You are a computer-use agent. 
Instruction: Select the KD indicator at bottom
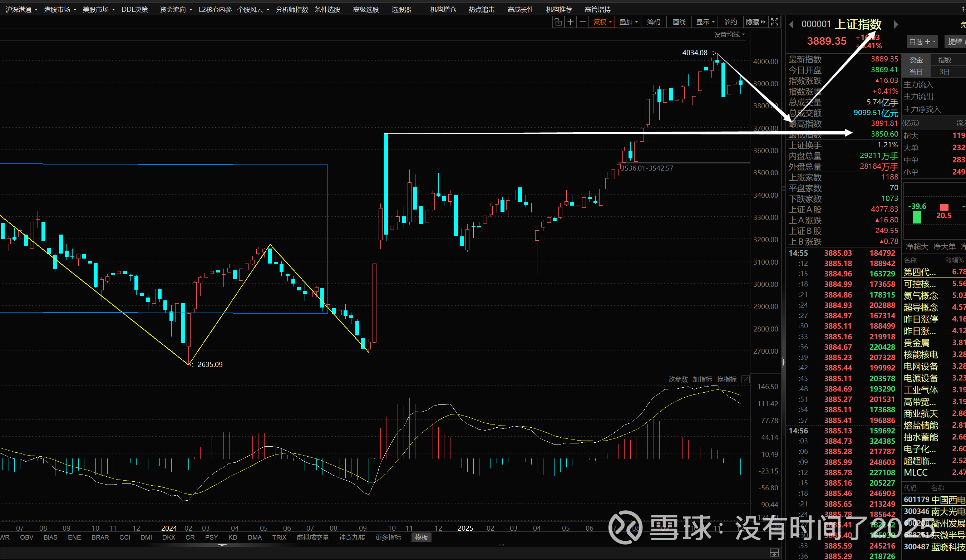[232, 537]
